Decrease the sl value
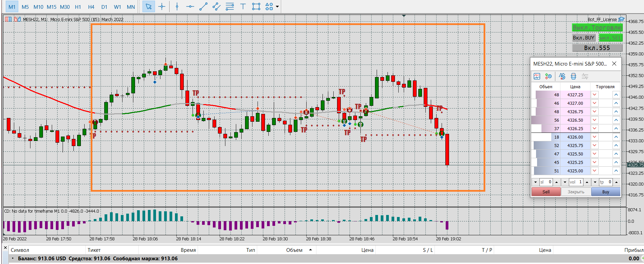Viewport: 644px width, 264px height. [x=535, y=182]
